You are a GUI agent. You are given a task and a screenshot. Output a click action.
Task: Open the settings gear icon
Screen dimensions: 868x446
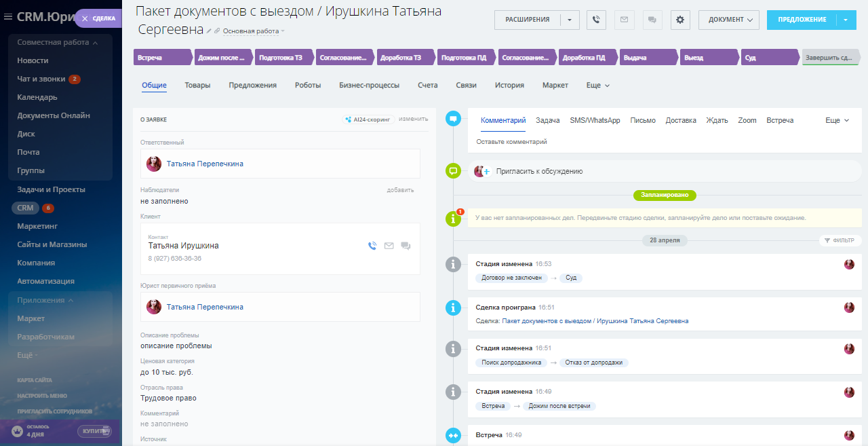pyautogui.click(x=680, y=20)
